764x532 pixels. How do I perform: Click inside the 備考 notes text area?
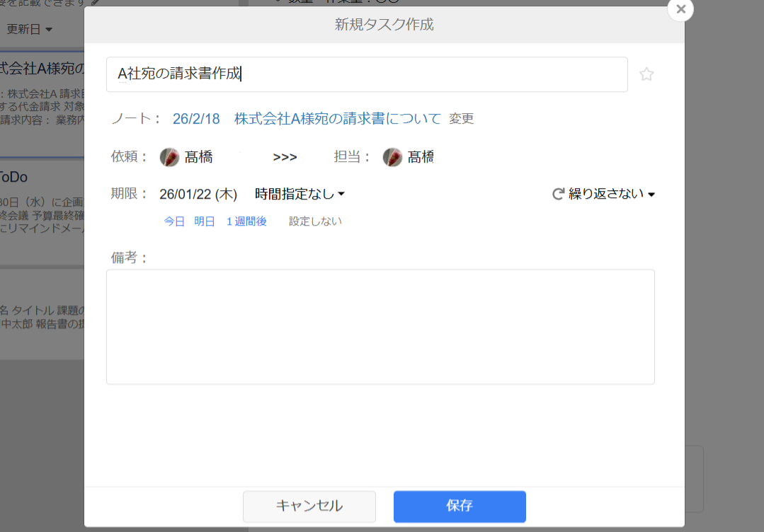tap(380, 325)
